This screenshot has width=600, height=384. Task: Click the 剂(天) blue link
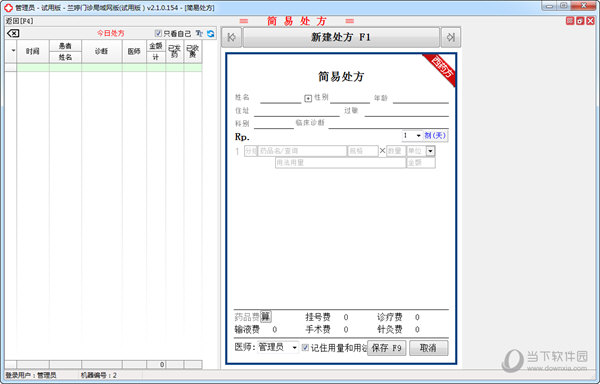[435, 136]
